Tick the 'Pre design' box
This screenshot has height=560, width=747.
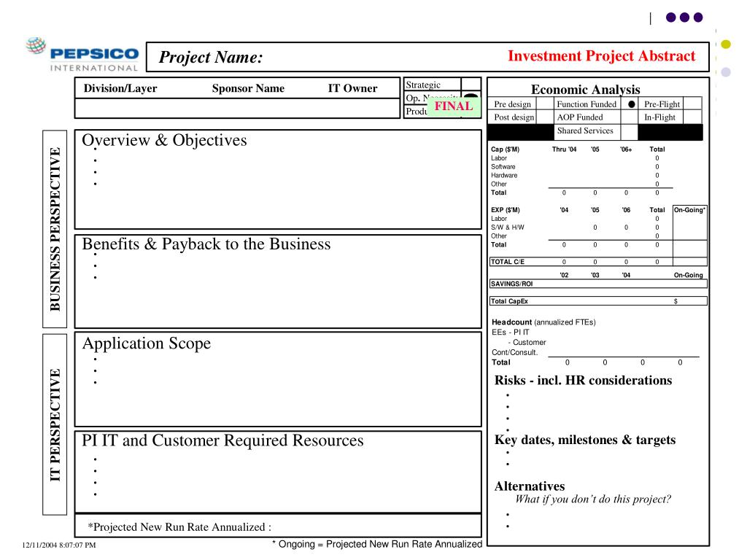544,104
